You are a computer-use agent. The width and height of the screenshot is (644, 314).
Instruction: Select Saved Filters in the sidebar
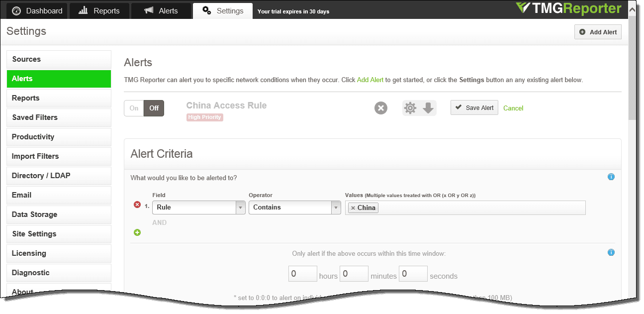click(x=59, y=117)
